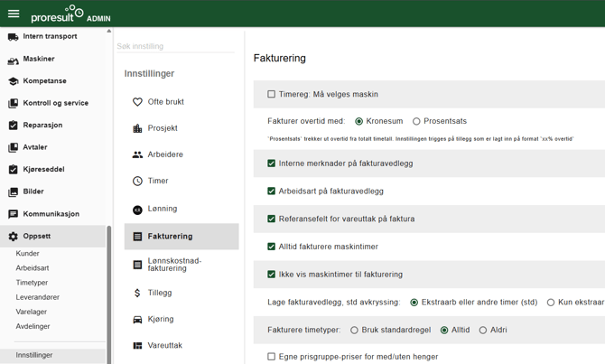Click the Intern transport truck icon
The width and height of the screenshot is (605, 364).
[14, 37]
